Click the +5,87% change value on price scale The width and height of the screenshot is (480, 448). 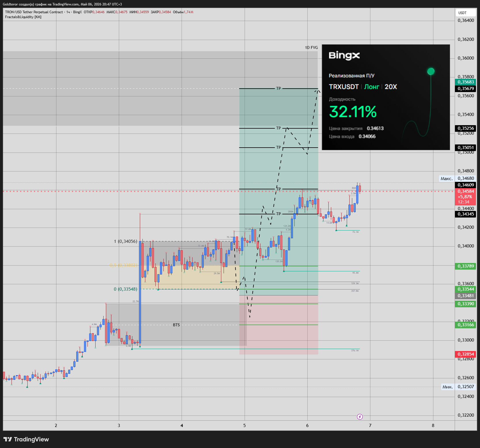tap(465, 197)
